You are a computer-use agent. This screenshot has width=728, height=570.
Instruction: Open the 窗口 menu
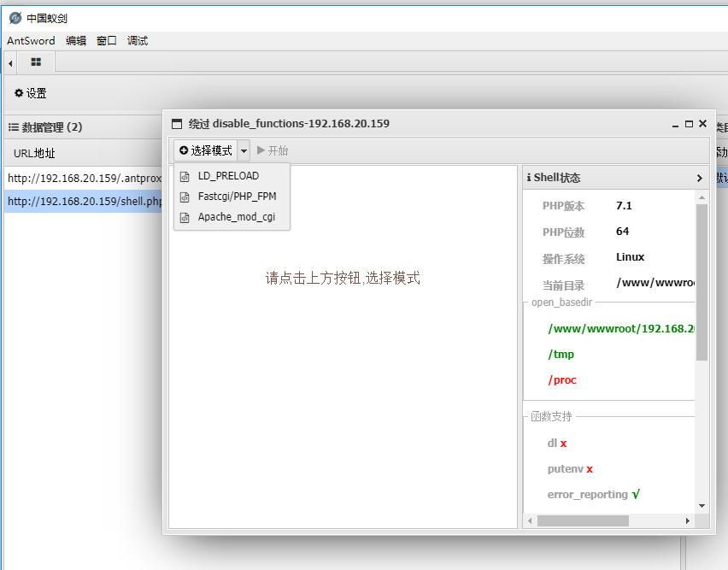click(106, 41)
